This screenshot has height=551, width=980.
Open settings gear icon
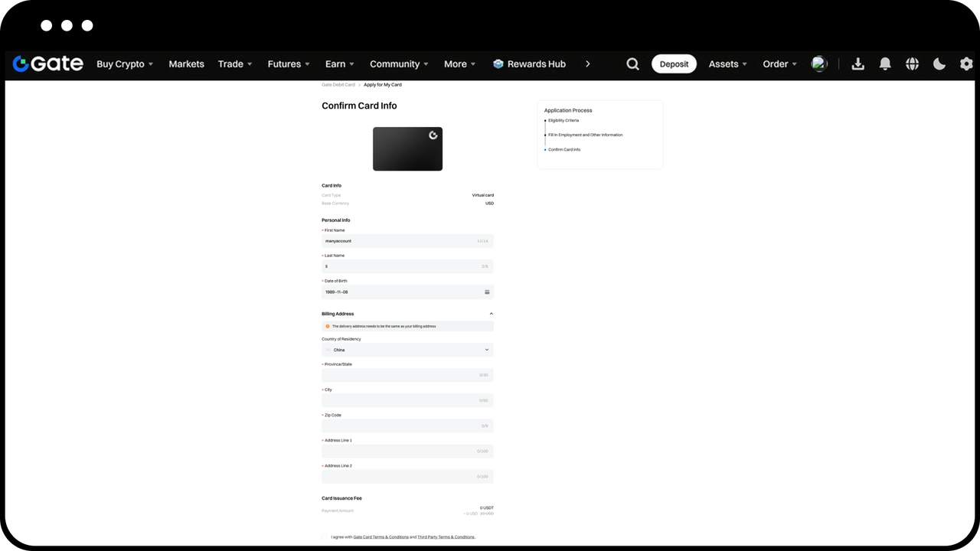[966, 64]
